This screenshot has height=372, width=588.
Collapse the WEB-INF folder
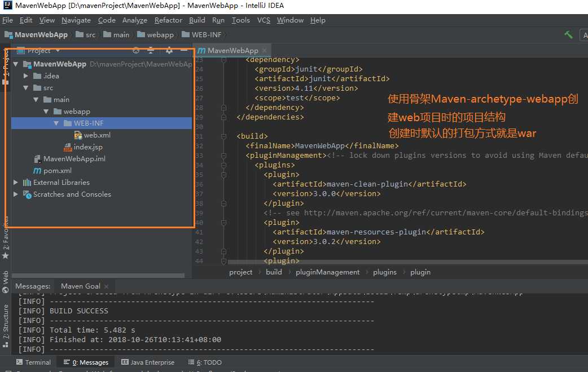pyautogui.click(x=56, y=123)
